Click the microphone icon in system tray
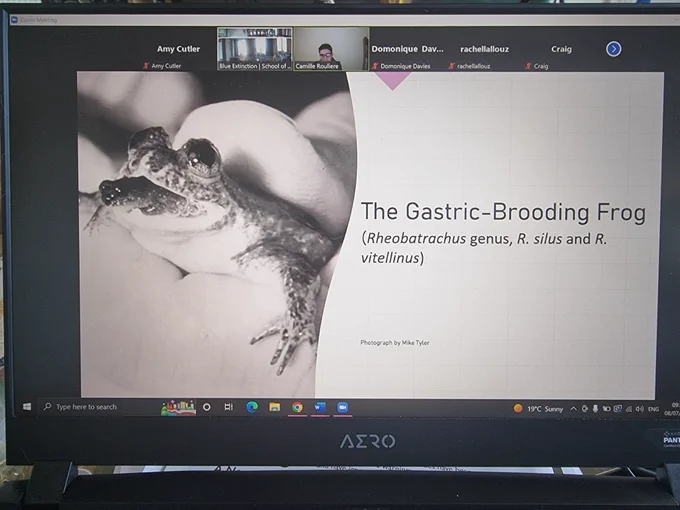Image resolution: width=680 pixels, height=510 pixels. coord(595,409)
